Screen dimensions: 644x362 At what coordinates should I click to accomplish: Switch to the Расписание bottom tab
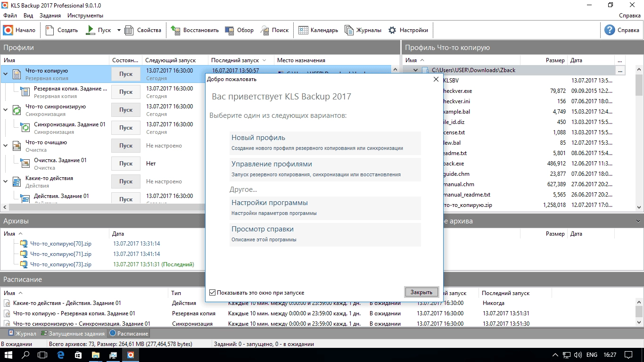click(129, 333)
